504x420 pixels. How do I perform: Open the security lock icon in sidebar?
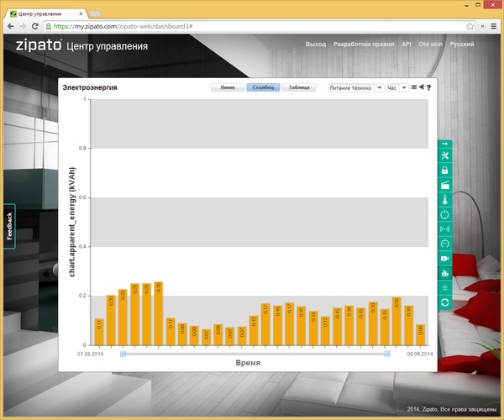tap(445, 171)
